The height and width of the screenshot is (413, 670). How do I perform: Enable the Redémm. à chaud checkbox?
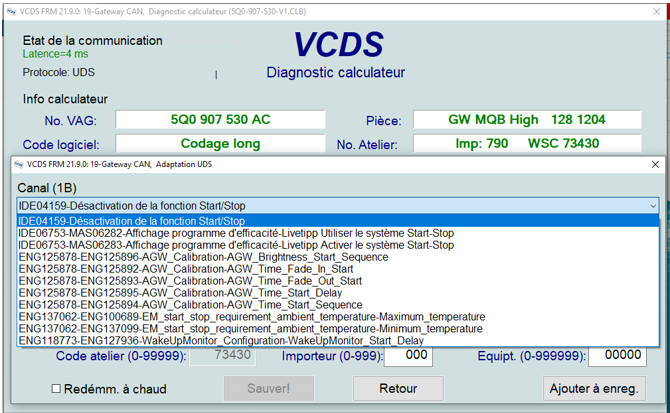coord(56,389)
